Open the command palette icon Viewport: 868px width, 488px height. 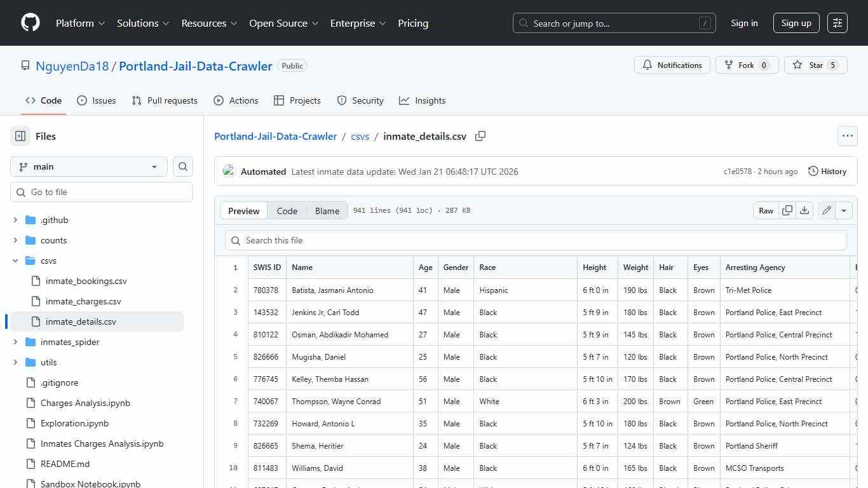pos(837,22)
